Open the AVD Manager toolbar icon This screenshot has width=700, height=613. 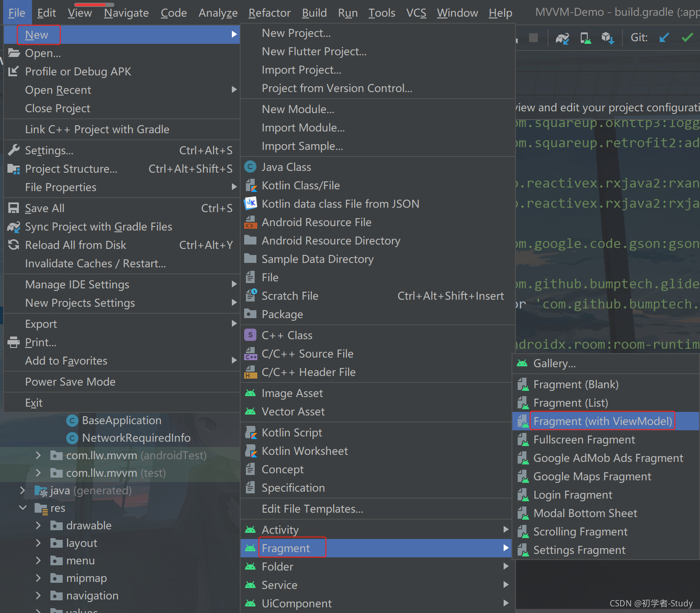[586, 38]
